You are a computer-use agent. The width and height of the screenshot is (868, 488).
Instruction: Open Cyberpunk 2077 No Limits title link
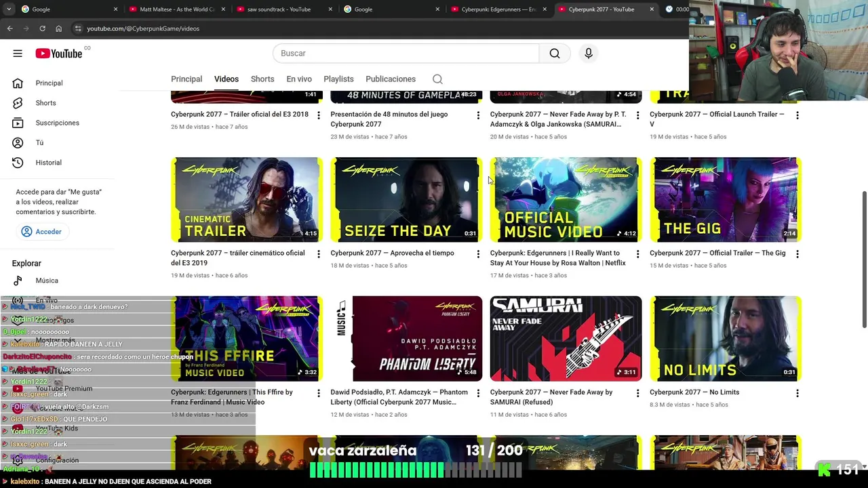click(x=694, y=392)
